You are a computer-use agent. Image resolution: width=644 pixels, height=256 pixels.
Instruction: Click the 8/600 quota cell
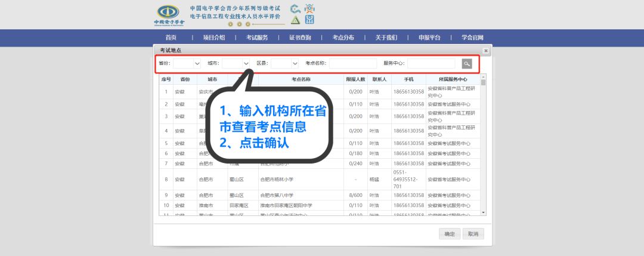click(355, 195)
